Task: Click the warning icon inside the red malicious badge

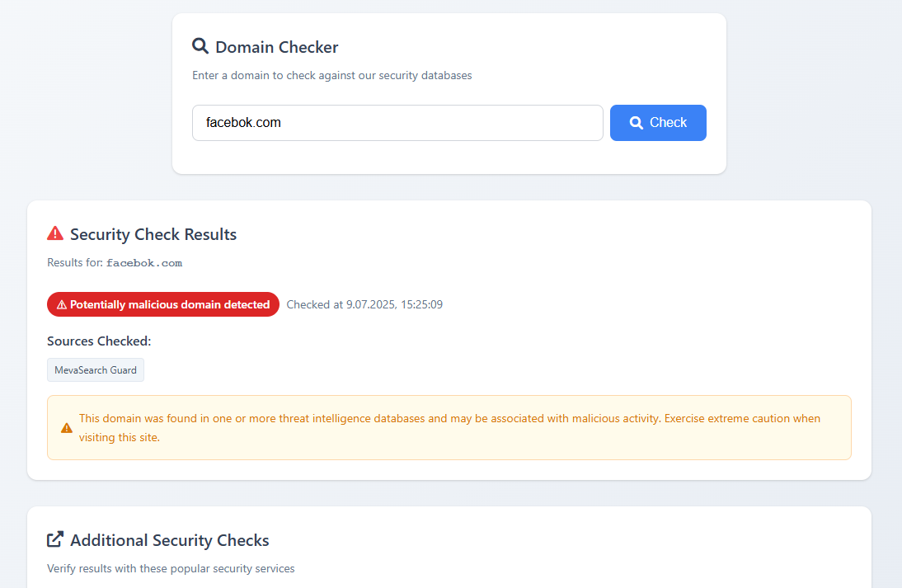Action: coord(62,305)
